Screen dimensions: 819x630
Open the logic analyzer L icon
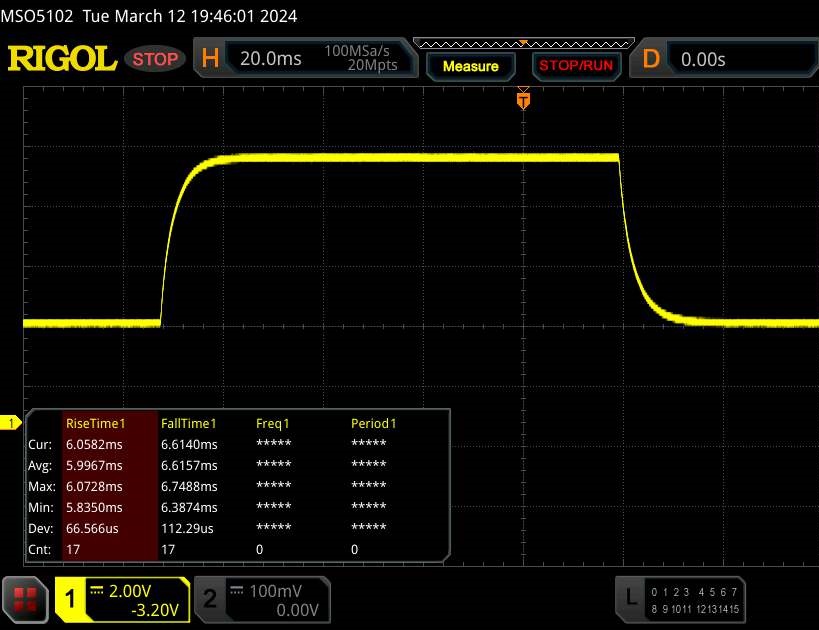tap(630, 598)
